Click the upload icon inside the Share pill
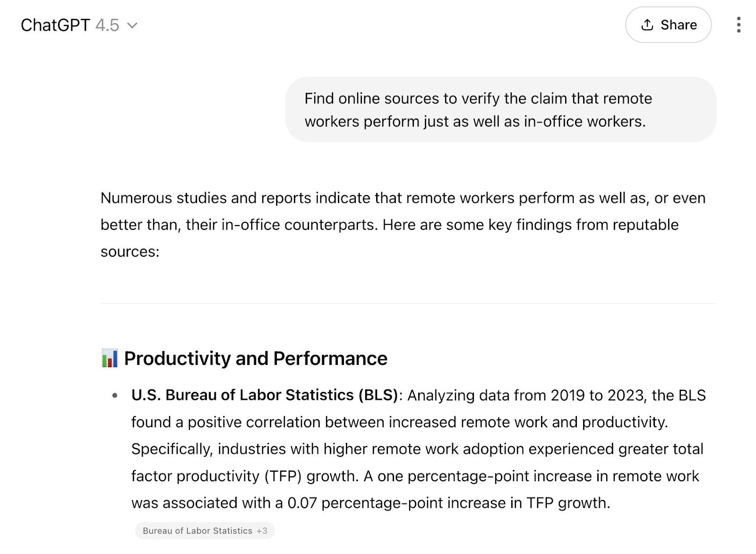The height and width of the screenshot is (554, 756). (x=647, y=25)
